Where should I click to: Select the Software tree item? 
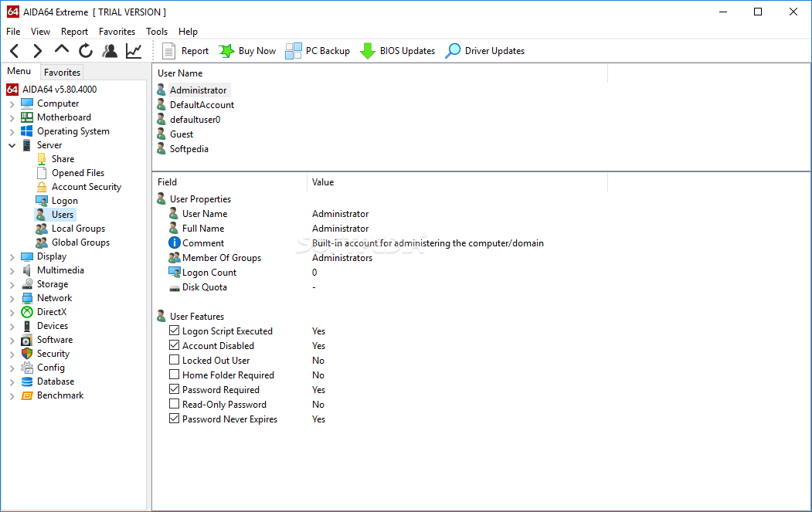(55, 340)
